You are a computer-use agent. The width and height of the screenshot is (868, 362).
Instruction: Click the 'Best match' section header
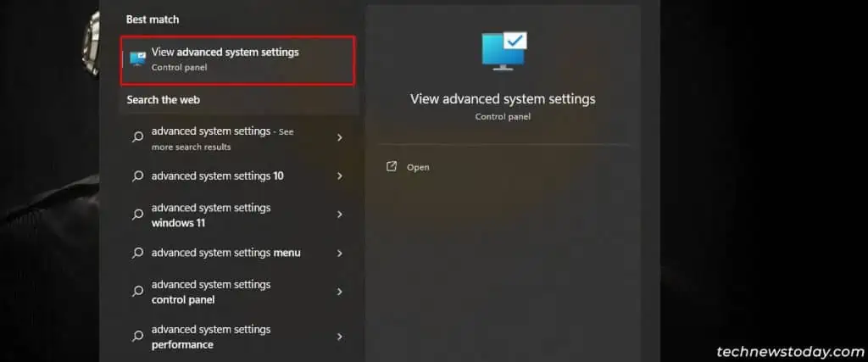click(x=153, y=19)
